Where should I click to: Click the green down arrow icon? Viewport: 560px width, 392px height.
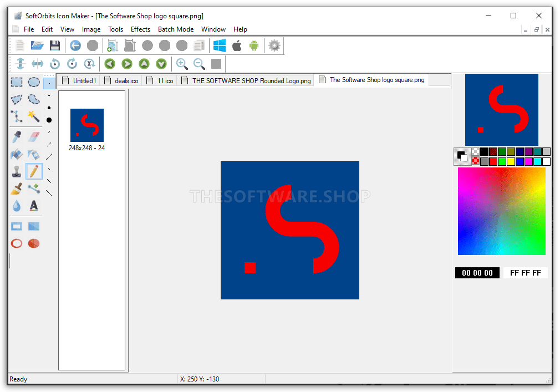click(161, 64)
